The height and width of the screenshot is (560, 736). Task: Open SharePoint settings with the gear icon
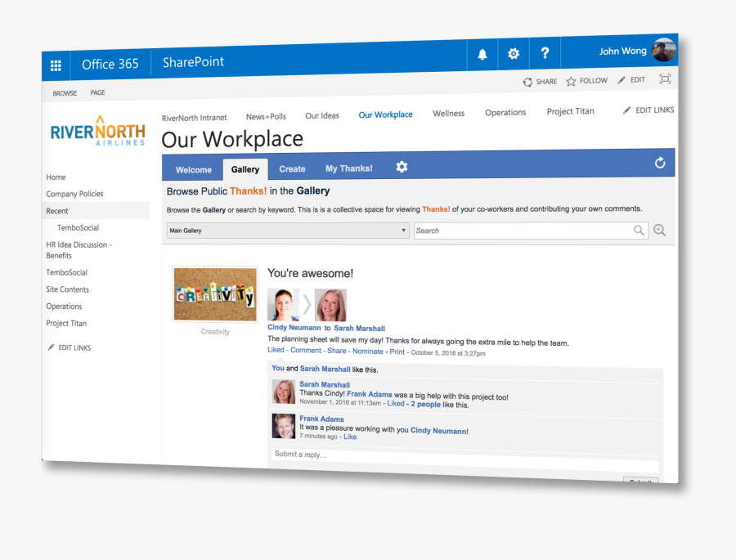coord(513,54)
